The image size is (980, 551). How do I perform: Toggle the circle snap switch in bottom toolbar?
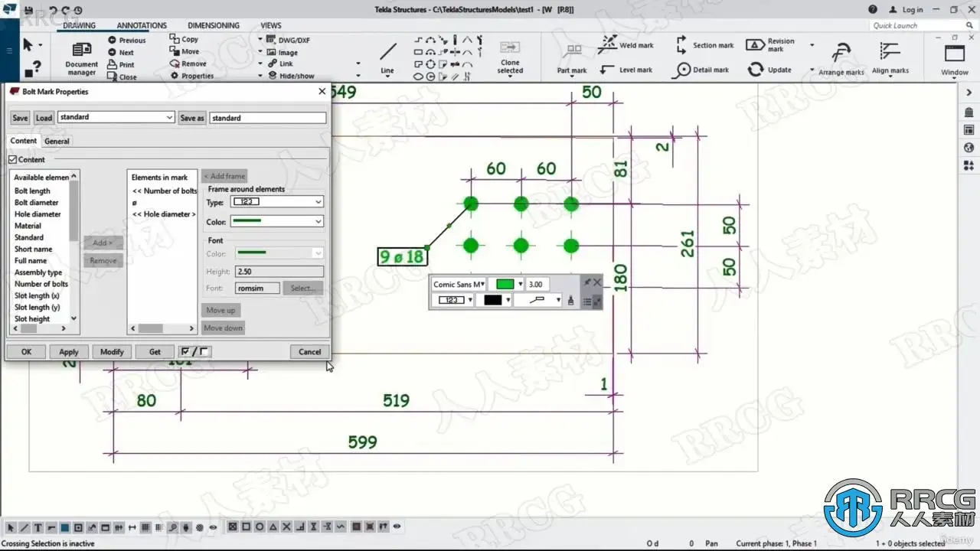[x=260, y=527]
